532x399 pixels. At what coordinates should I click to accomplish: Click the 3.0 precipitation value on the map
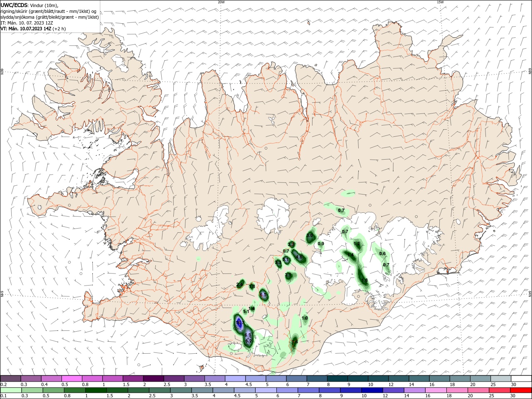[x=310, y=235]
